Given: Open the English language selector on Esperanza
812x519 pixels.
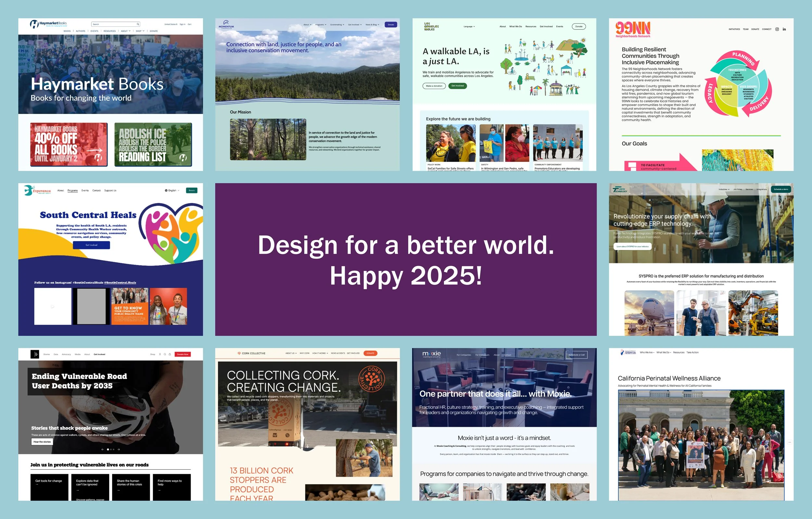Looking at the screenshot, I should pyautogui.click(x=172, y=191).
